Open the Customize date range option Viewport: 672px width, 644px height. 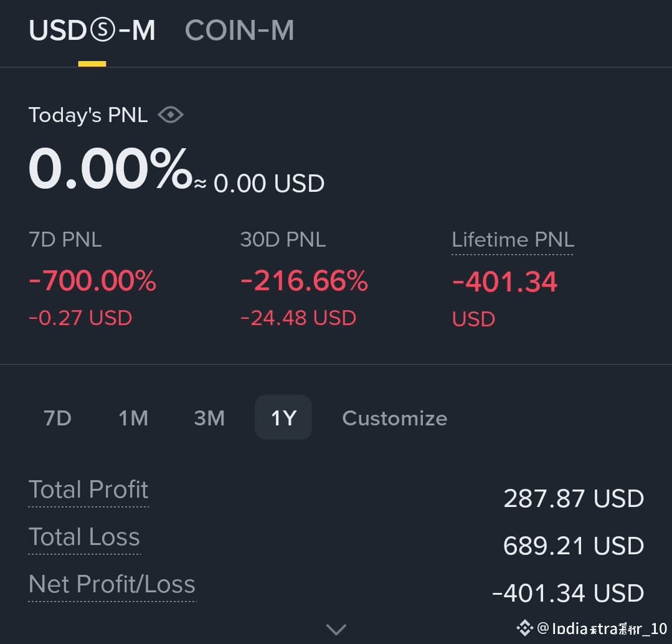pos(394,418)
